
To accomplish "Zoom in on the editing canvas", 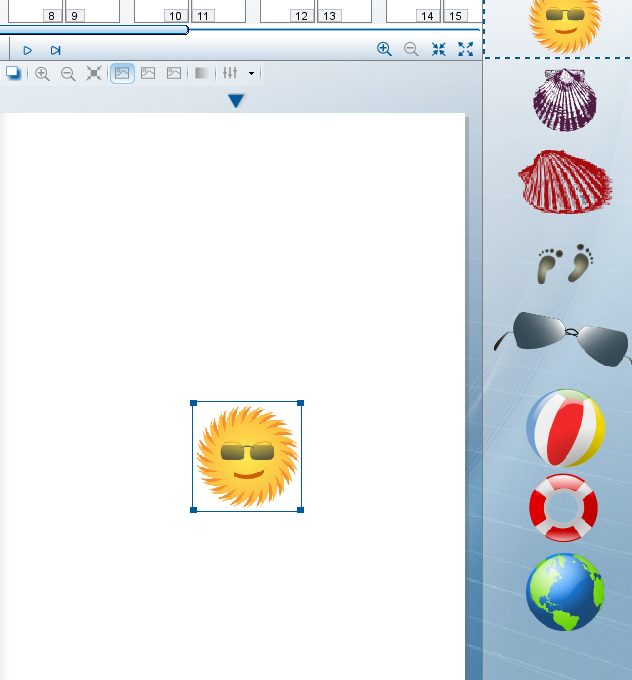I will (x=42, y=73).
